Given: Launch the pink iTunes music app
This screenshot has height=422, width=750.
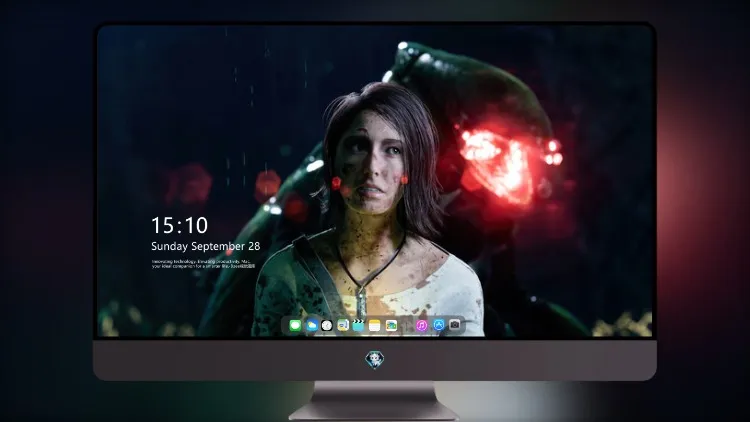Looking at the screenshot, I should (421, 325).
